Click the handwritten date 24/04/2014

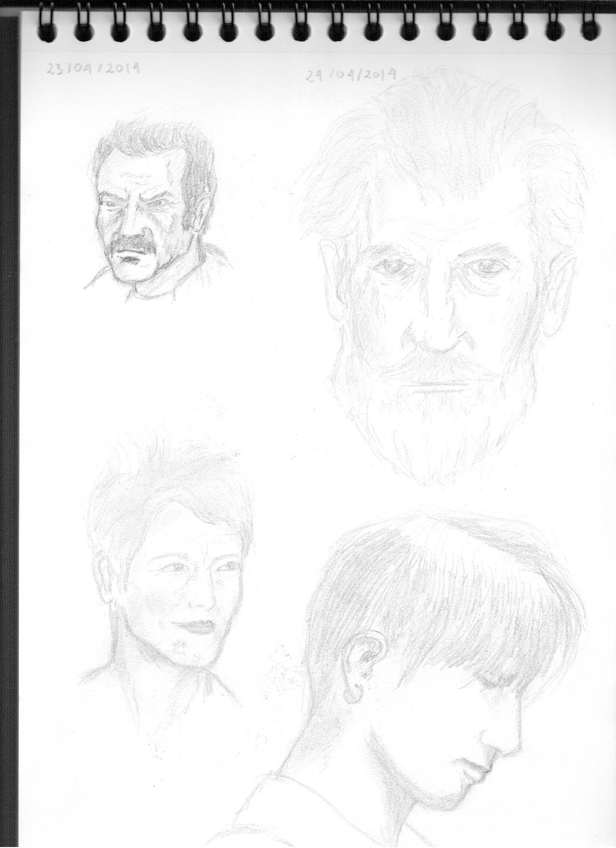point(351,75)
